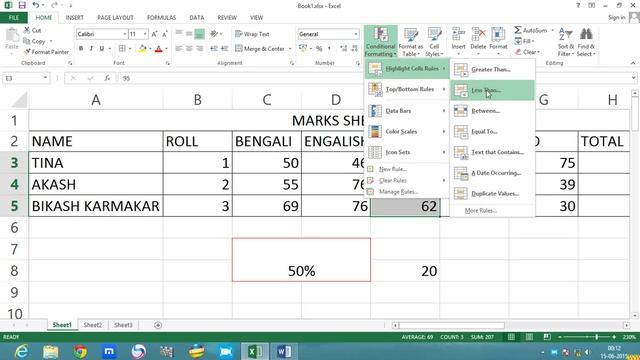The image size is (640, 360).
Task: Switch to Sheet2 tab
Action: click(x=93, y=325)
